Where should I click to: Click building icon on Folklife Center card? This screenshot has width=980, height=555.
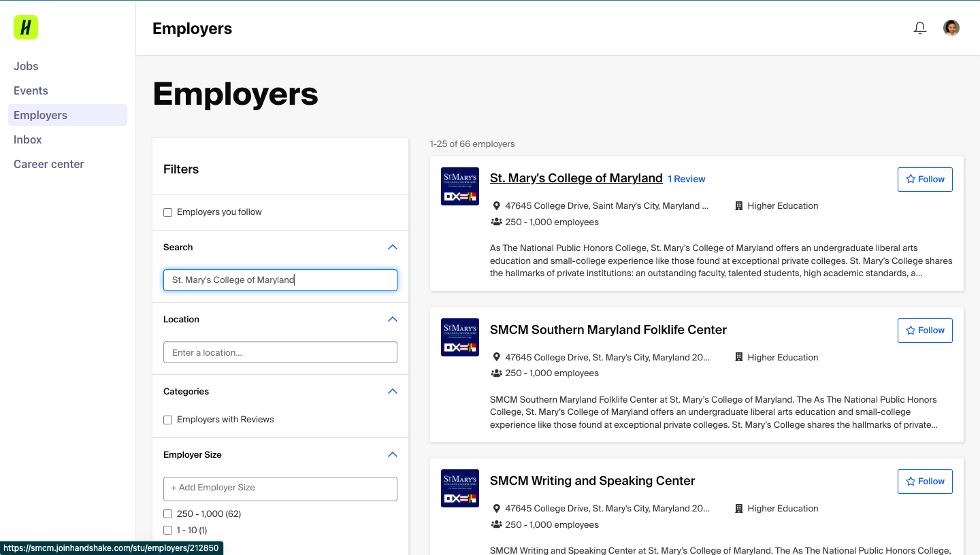739,357
